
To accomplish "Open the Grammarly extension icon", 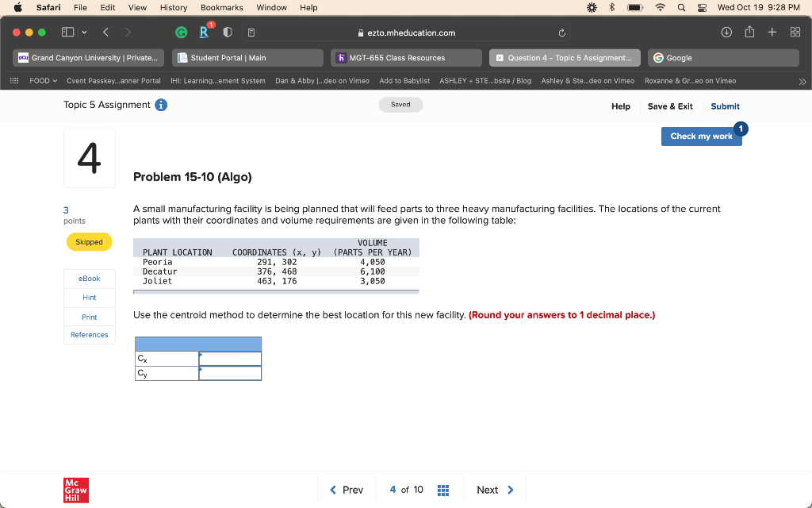I will [182, 33].
